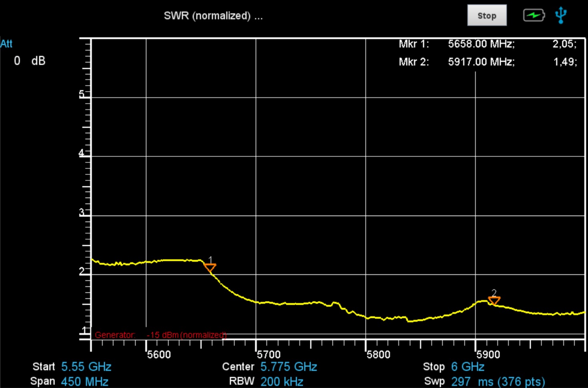This screenshot has width=588, height=388.
Task: Edit the Stop frequency 6 GHz
Action: (468, 367)
